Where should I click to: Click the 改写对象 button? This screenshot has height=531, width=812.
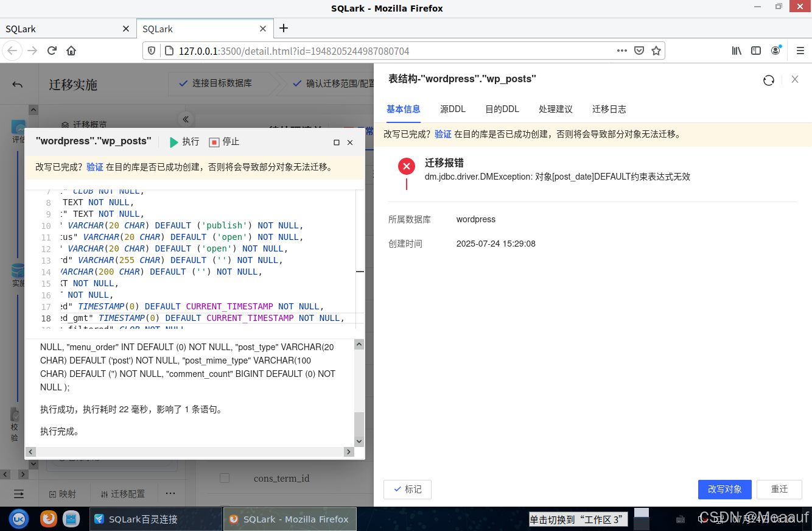pos(725,490)
